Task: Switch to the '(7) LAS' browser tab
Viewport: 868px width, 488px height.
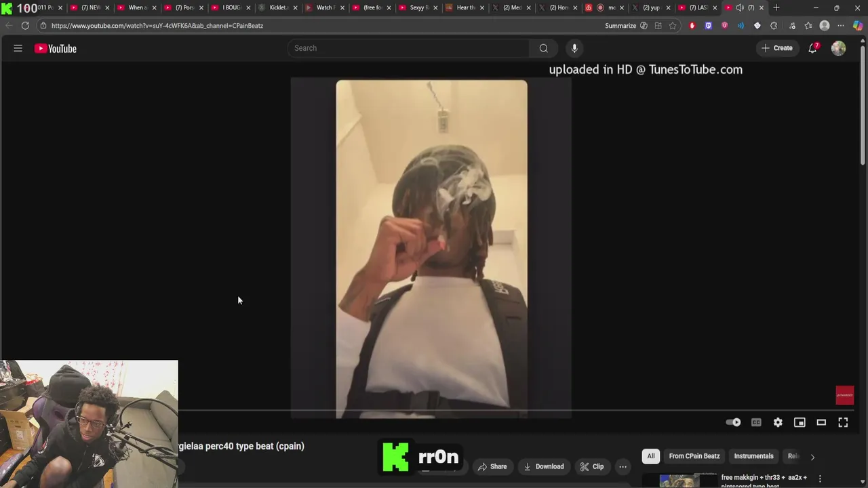Action: 697,7
